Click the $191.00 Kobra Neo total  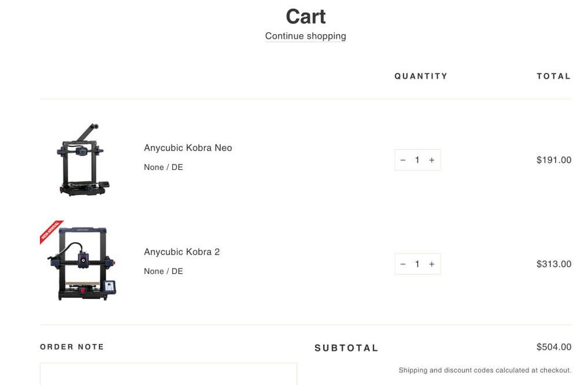click(x=553, y=160)
